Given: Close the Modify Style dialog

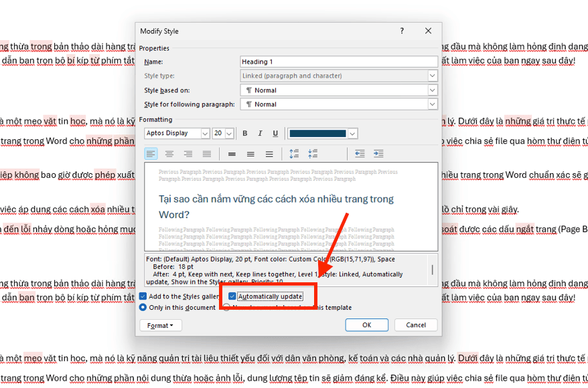Looking at the screenshot, I should coord(428,31).
